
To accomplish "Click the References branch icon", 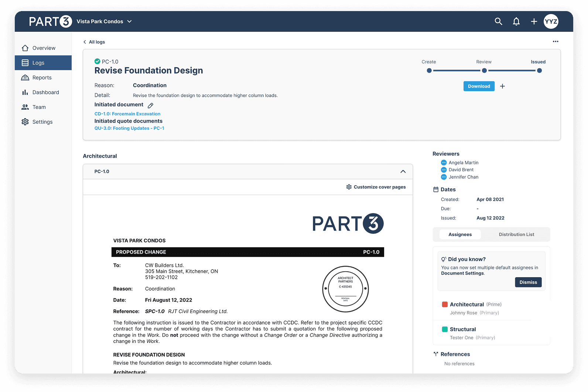I will (x=436, y=354).
